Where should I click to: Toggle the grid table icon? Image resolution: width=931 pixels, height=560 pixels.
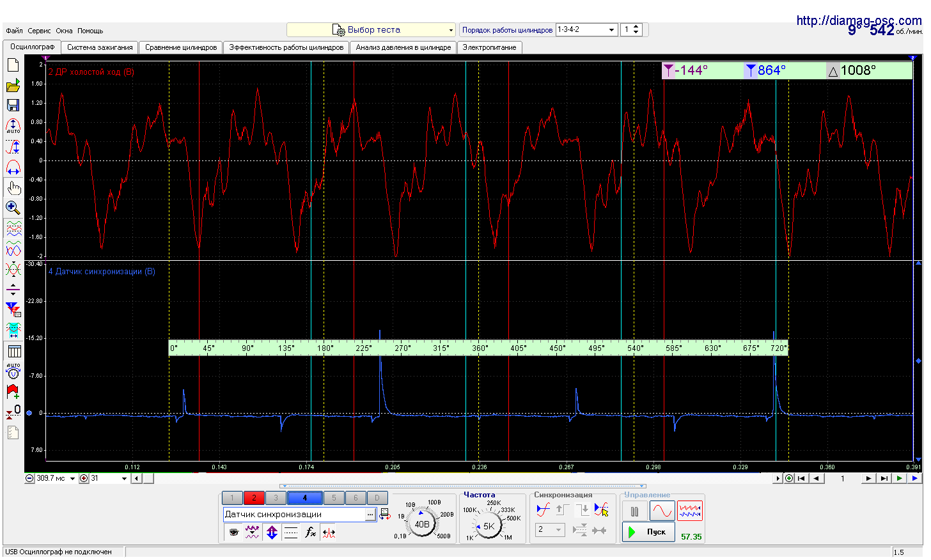tap(13, 351)
